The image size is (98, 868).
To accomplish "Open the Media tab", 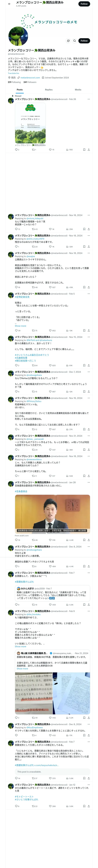I will [x=78, y=90].
